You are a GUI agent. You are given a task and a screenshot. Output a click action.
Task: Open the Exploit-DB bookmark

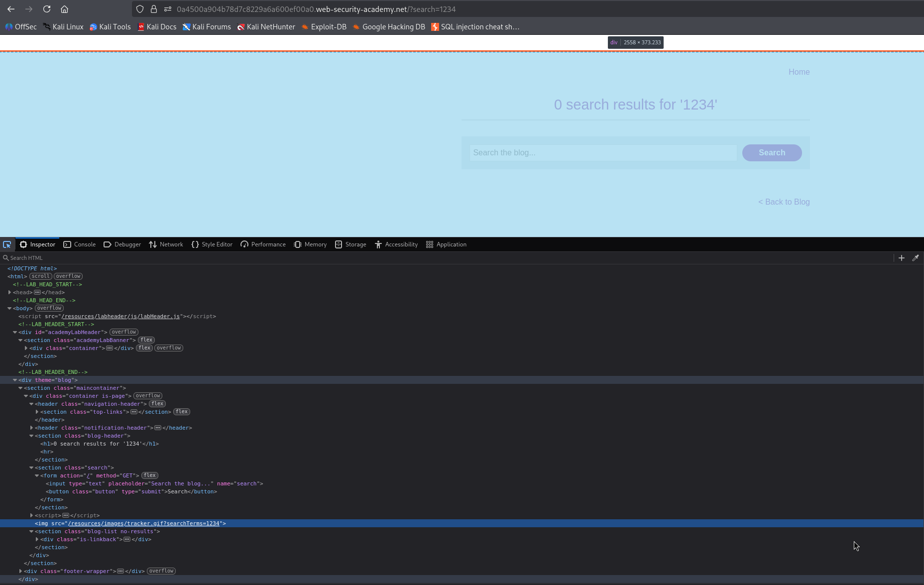coord(324,27)
